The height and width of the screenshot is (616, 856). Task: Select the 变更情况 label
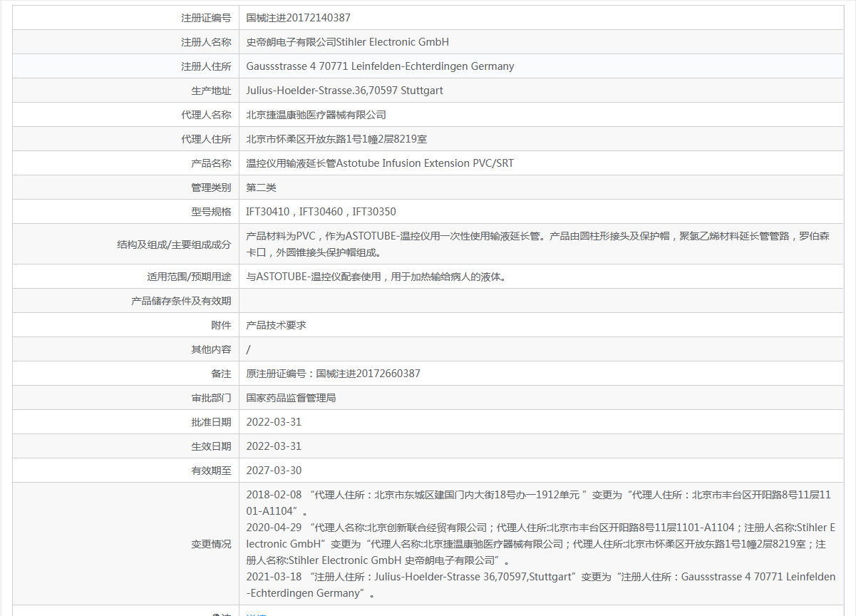211,544
